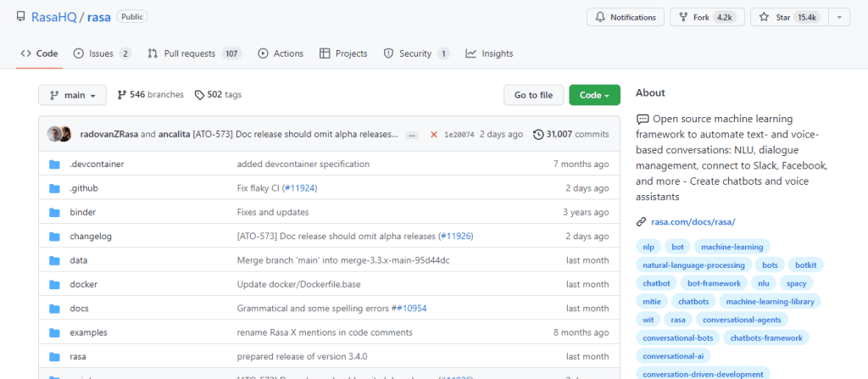This screenshot has width=868, height=379.
Task: Click radovanZRasa avatar in commit bar
Action: coord(54,134)
